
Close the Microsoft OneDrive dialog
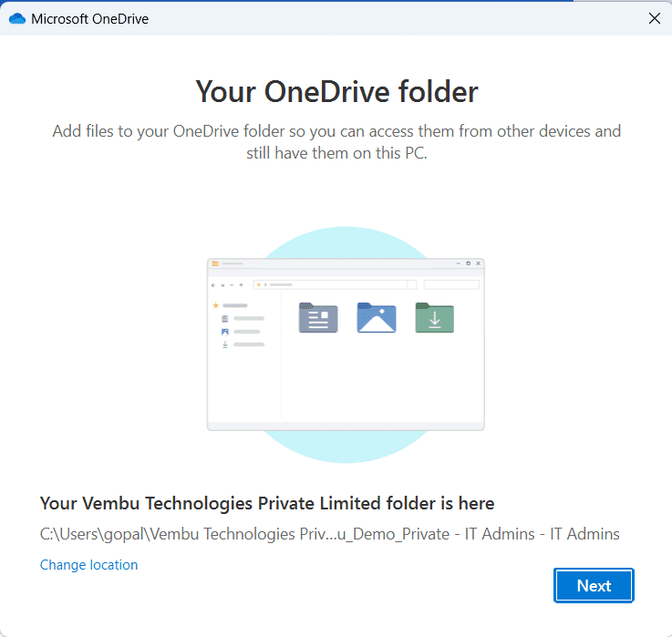coord(654,18)
